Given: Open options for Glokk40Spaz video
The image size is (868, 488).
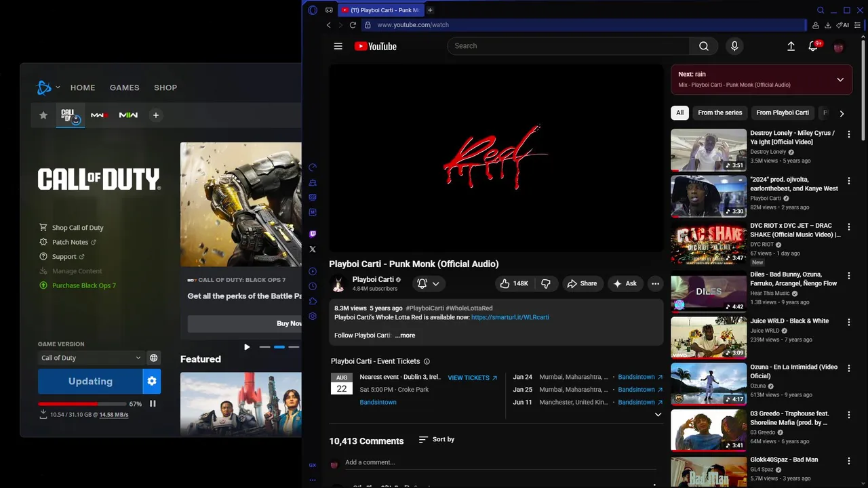Looking at the screenshot, I should click(x=848, y=461).
